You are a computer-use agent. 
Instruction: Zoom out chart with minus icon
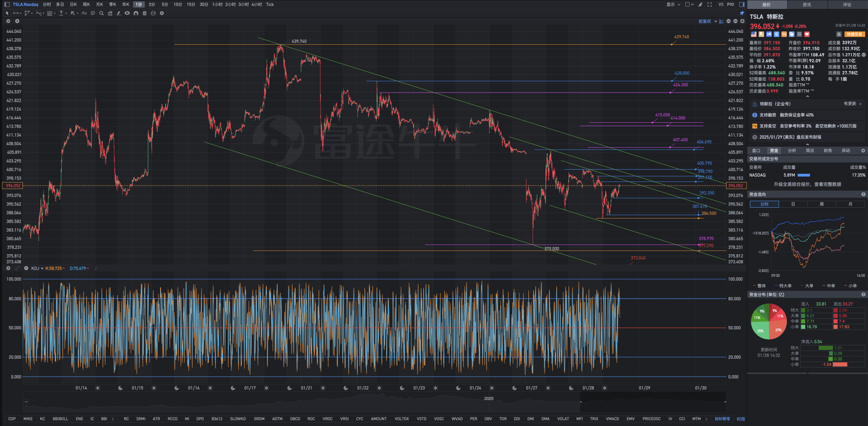click(735, 21)
